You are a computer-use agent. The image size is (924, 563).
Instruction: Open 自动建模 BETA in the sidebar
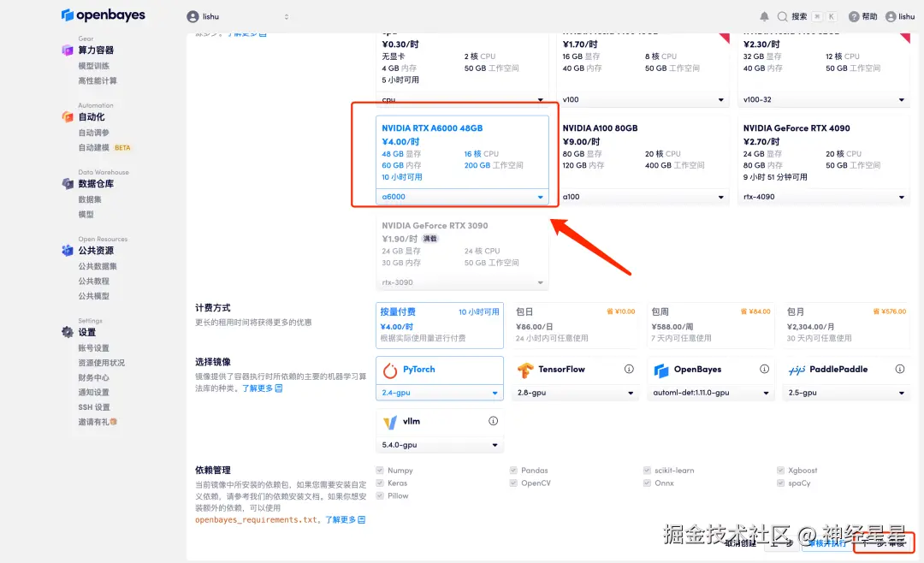(x=104, y=147)
